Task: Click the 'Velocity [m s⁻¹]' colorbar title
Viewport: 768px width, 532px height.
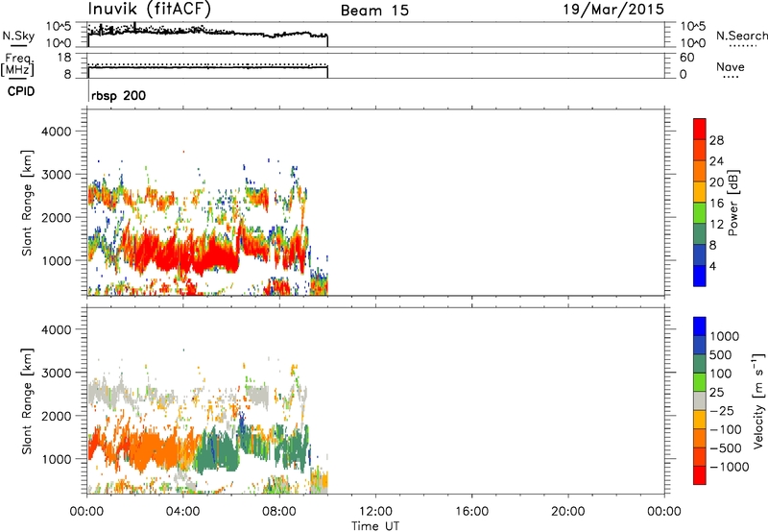Action: point(758,400)
